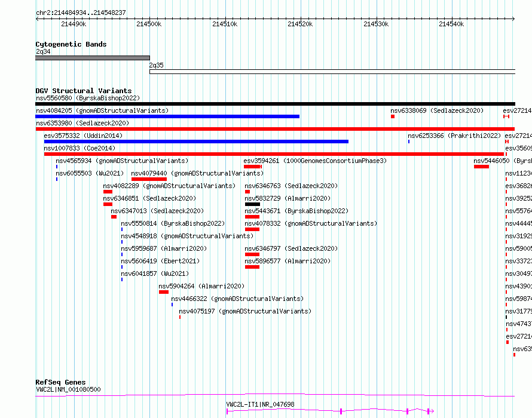Open nsv4082289 gnomAD variant label
The height and width of the screenshot is (418, 532).
169,186
